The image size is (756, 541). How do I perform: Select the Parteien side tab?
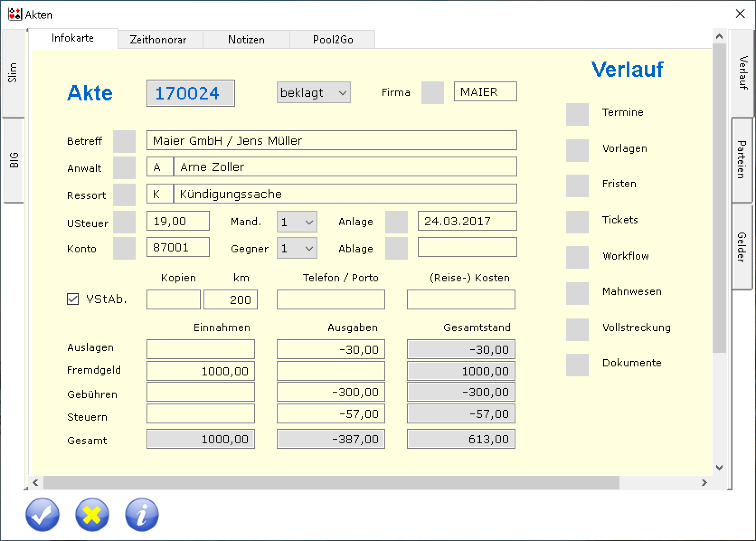pyautogui.click(x=742, y=160)
